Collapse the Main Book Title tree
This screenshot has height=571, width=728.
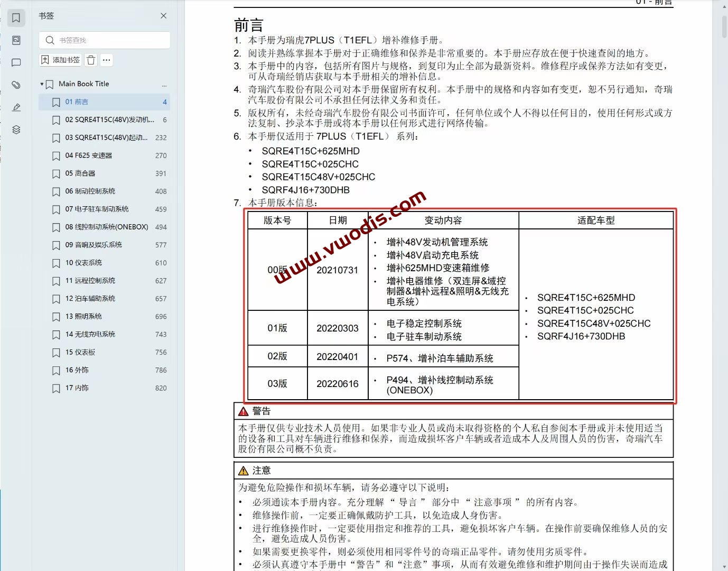tap(42, 84)
